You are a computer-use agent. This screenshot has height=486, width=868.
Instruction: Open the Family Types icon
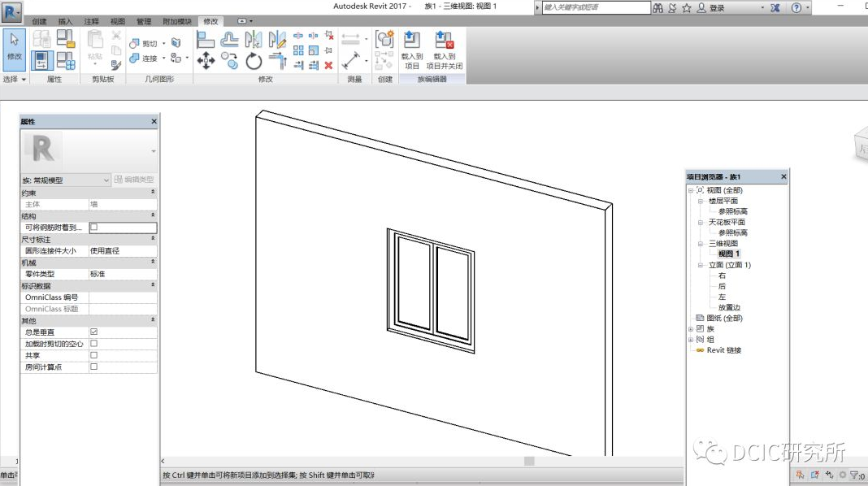[x=66, y=60]
